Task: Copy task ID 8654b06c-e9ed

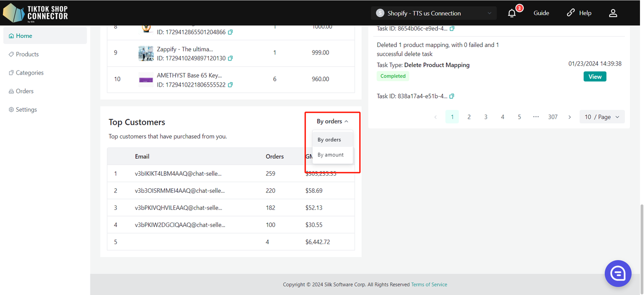Action: 452,29
